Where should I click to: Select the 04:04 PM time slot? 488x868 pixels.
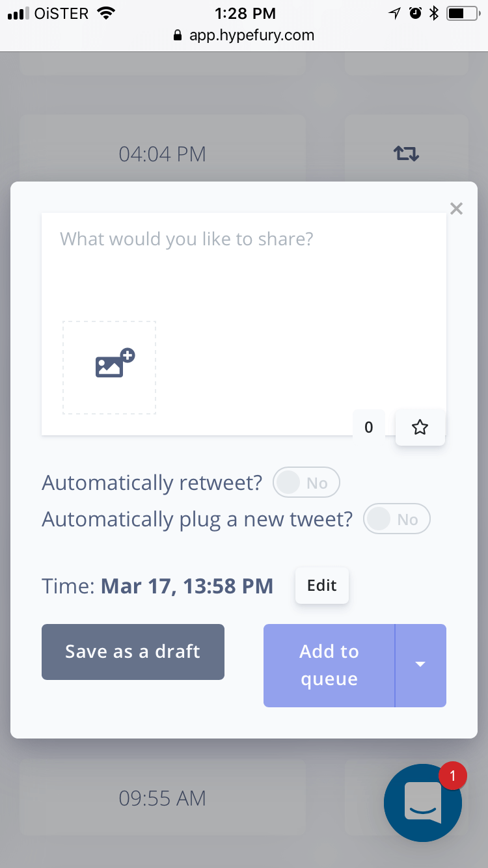click(x=163, y=154)
